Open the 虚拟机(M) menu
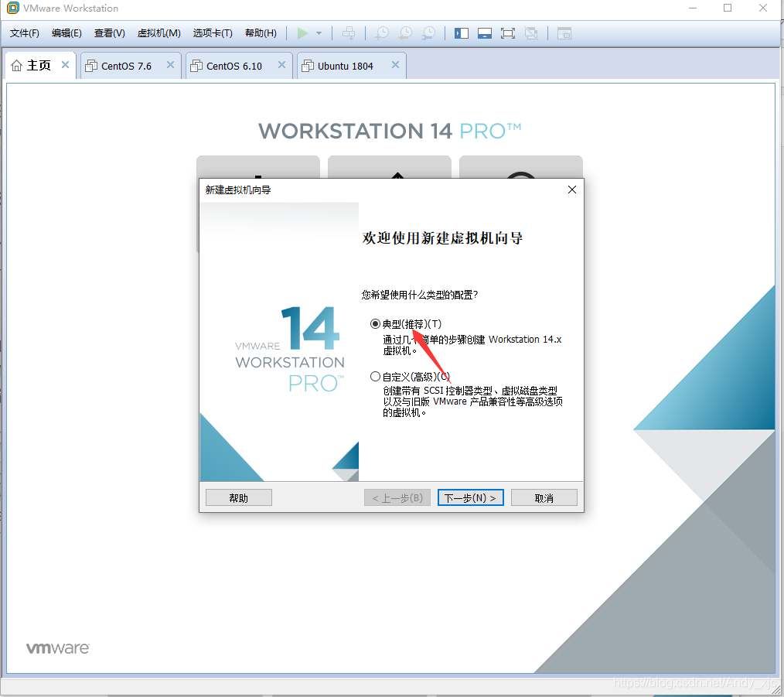The width and height of the screenshot is (784, 697). tap(159, 33)
